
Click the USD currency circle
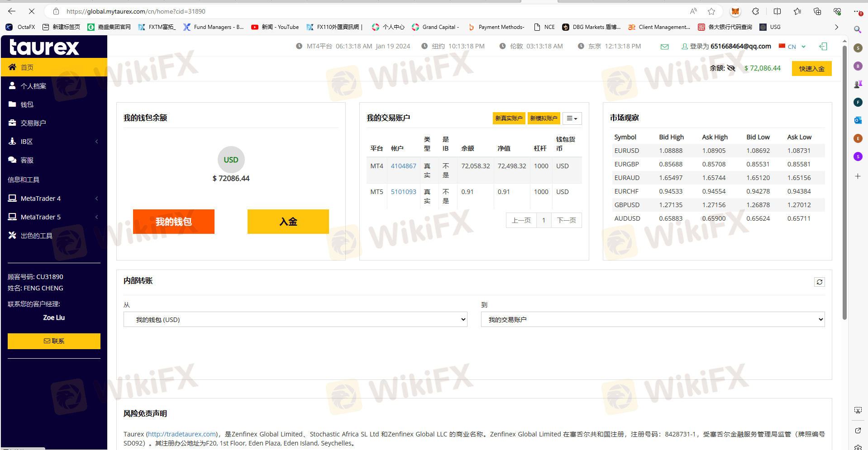[x=231, y=160]
